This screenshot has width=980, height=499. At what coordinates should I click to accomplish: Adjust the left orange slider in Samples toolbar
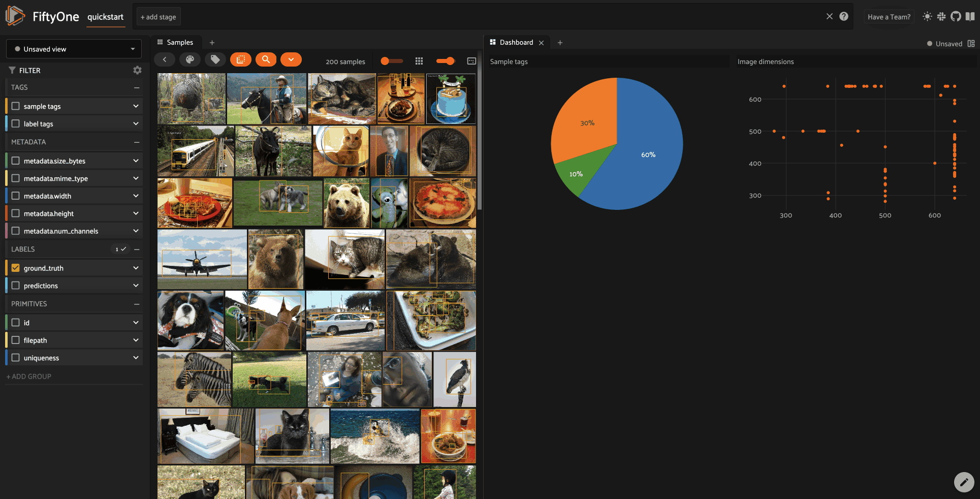[392, 61]
